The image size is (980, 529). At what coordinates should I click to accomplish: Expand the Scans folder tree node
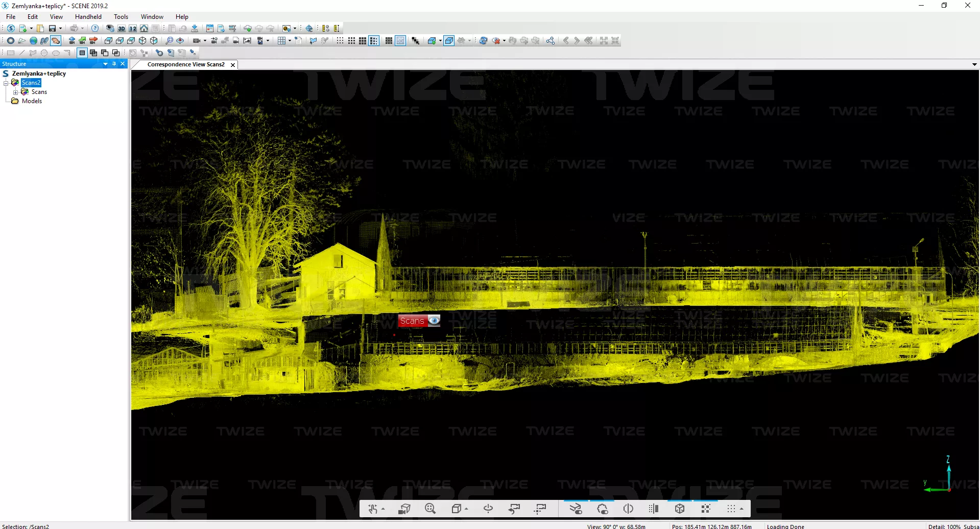pyautogui.click(x=16, y=92)
